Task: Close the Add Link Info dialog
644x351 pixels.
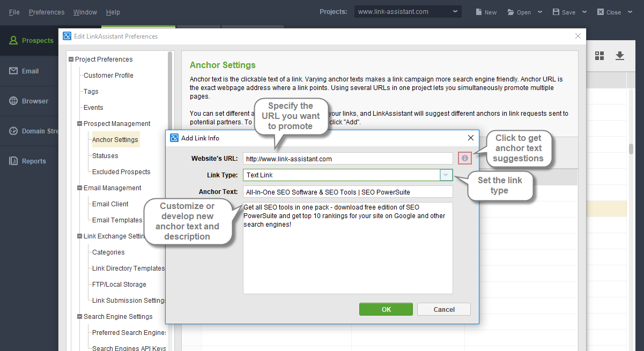Action: point(471,138)
